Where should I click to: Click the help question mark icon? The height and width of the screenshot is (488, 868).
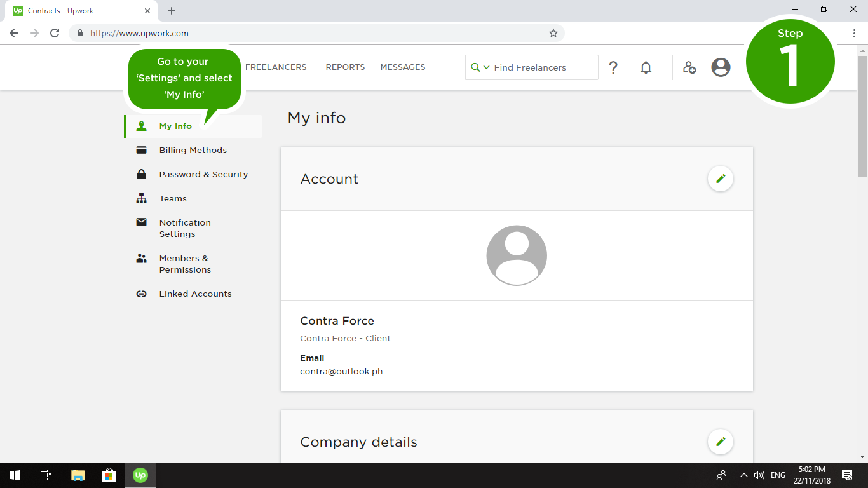pyautogui.click(x=613, y=67)
